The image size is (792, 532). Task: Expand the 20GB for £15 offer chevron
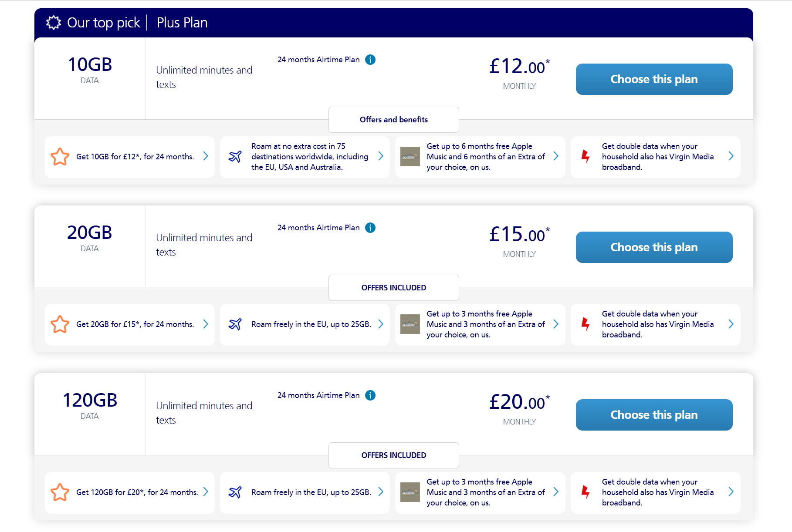[206, 324]
